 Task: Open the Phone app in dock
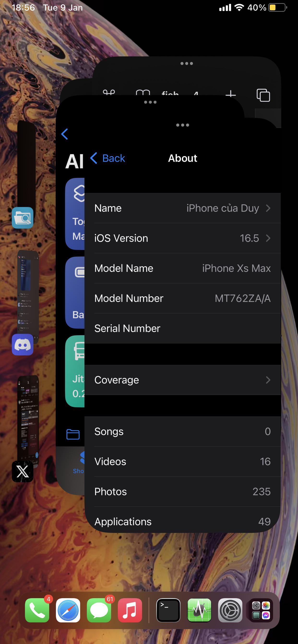point(37,610)
